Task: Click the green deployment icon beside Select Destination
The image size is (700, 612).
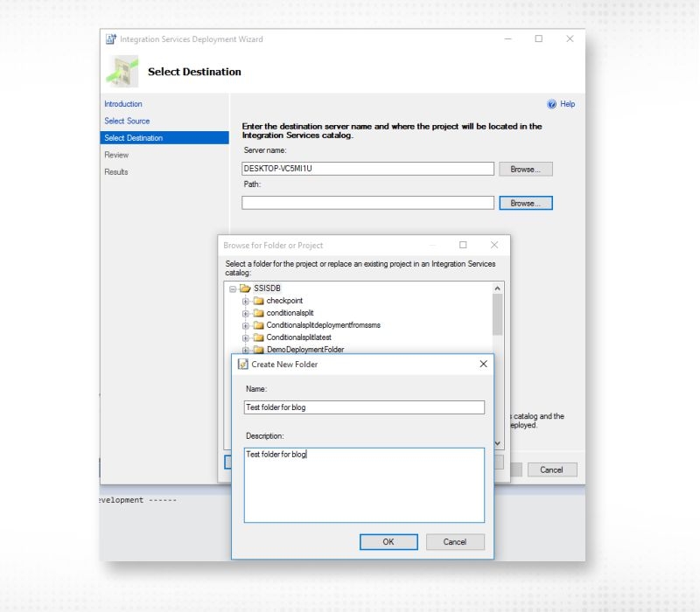Action: coord(122,71)
